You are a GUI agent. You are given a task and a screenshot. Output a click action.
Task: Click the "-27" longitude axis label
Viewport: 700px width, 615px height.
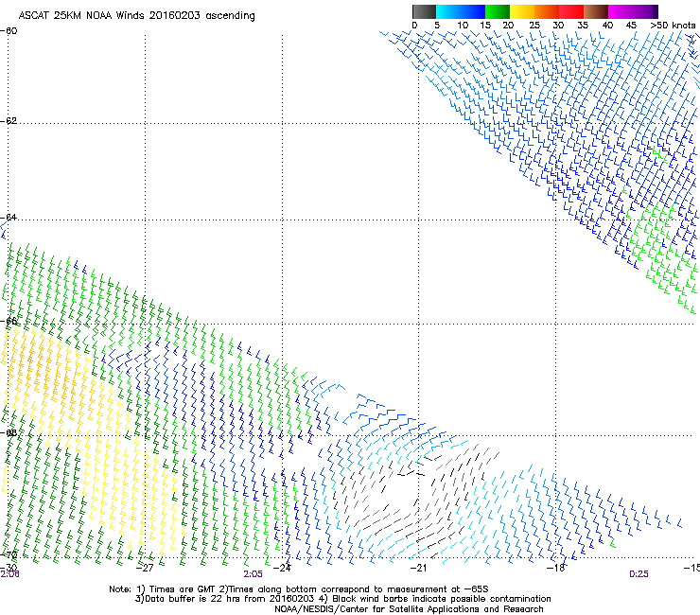pyautogui.click(x=145, y=568)
